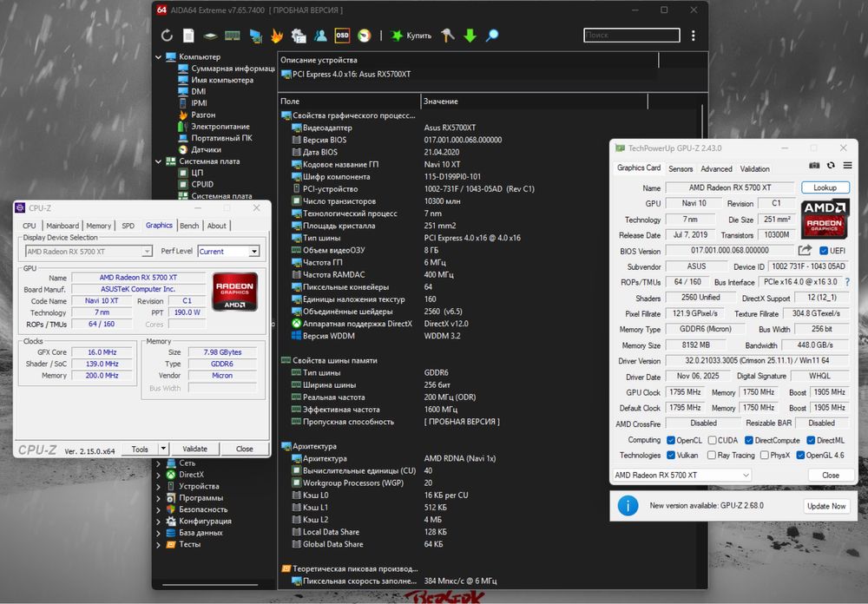Toggle the PhysX checkbox in GPU-Z
The height and width of the screenshot is (604, 868).
(764, 455)
